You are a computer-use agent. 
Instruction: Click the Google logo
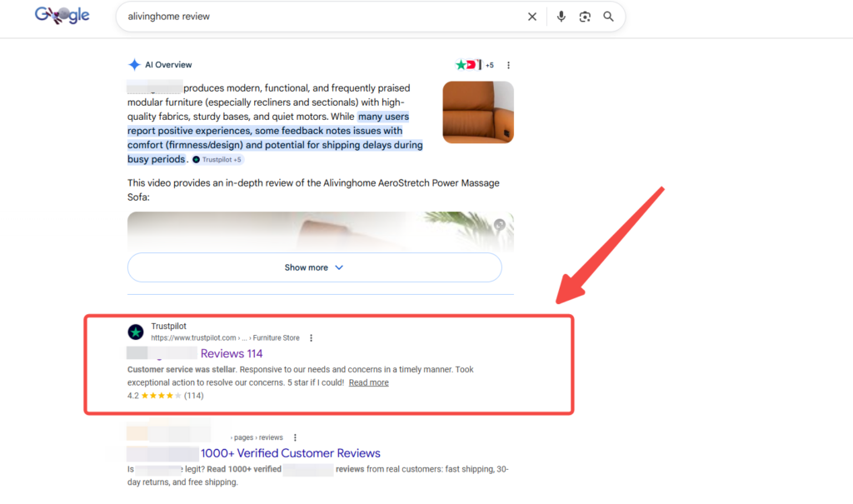pyautogui.click(x=62, y=16)
